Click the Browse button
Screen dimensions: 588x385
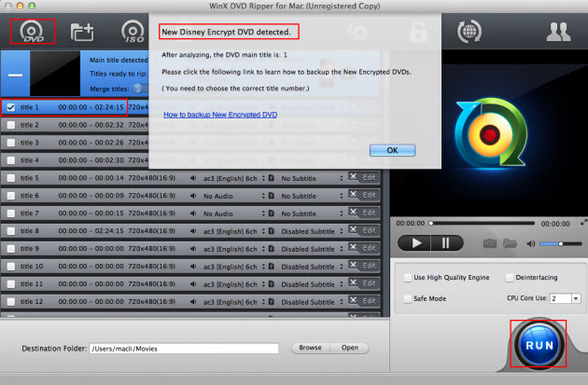click(310, 348)
